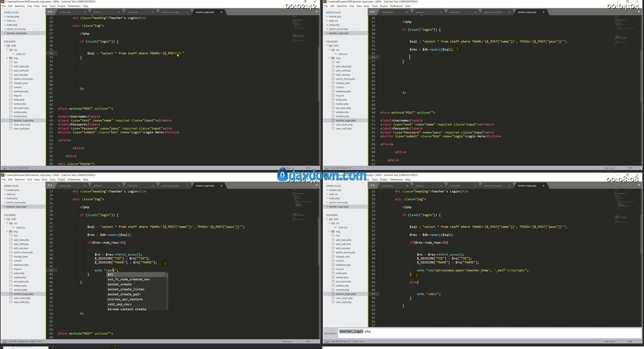Close teacher_login.php under OPEN FILES, autocomplete window

point(5,206)
